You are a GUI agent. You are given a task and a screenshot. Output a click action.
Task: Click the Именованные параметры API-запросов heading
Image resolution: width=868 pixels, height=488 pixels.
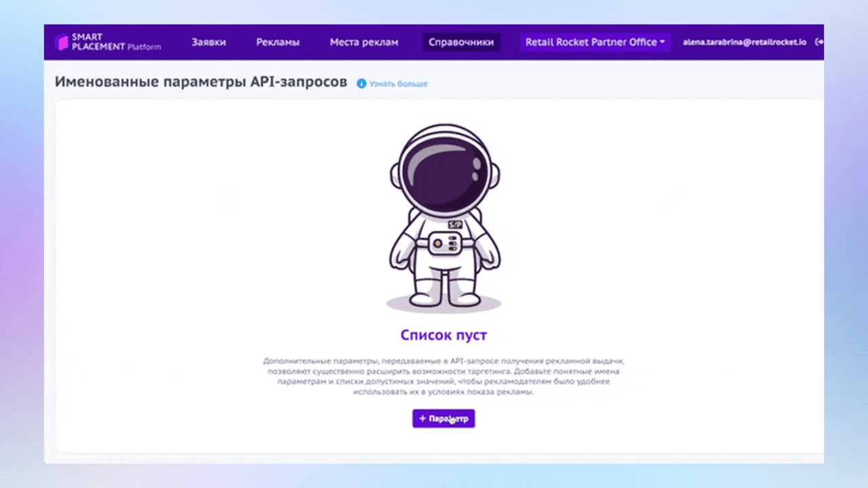tap(201, 82)
